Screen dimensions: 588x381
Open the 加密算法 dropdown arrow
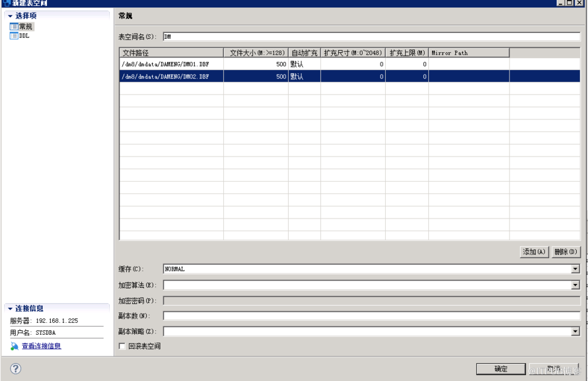point(575,285)
